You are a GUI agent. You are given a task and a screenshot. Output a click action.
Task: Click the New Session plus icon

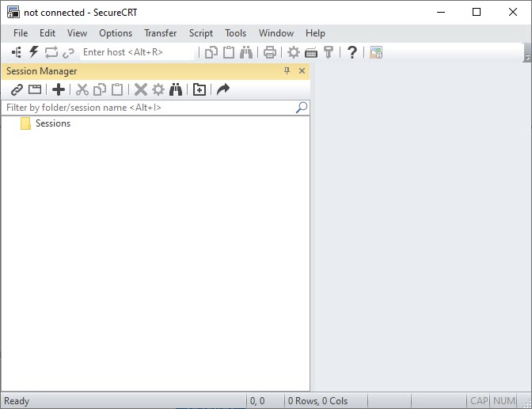58,89
